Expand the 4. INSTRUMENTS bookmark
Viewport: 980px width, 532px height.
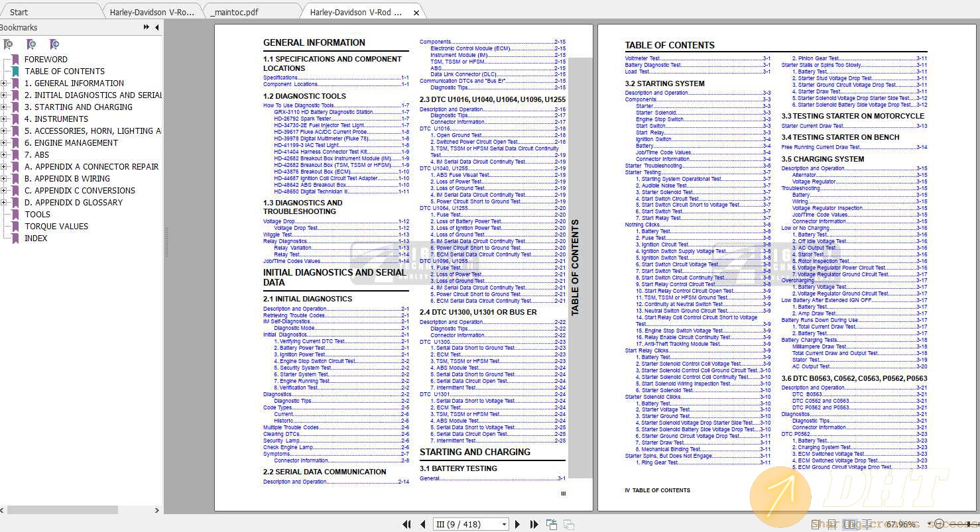4,119
